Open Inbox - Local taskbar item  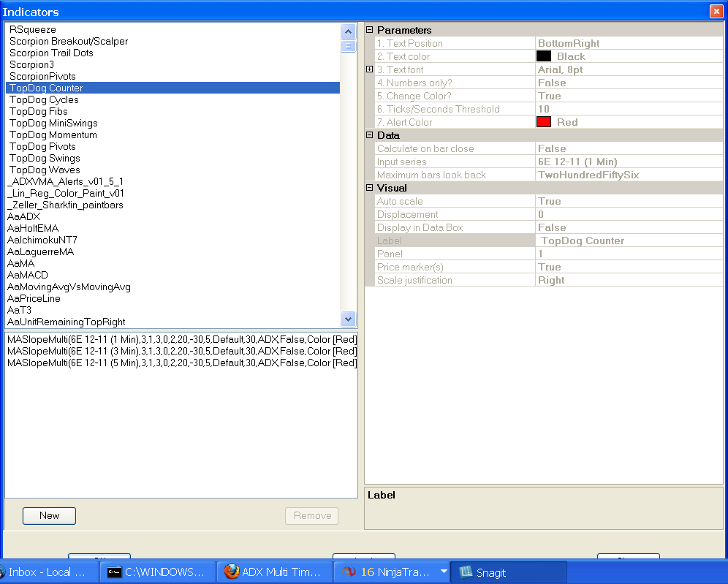click(48, 572)
